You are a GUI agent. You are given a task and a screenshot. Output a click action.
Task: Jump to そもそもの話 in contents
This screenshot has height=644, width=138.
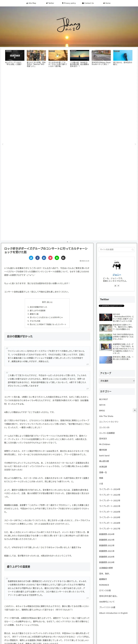(x=35, y=321)
